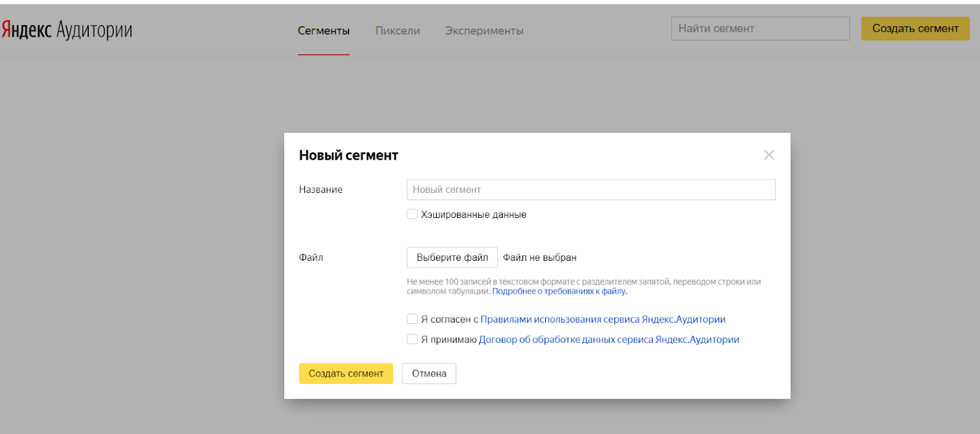This screenshot has height=434, width=980.
Task: Open Правилами использования сервиса Яндекс.Аудитории link
Action: (x=603, y=320)
